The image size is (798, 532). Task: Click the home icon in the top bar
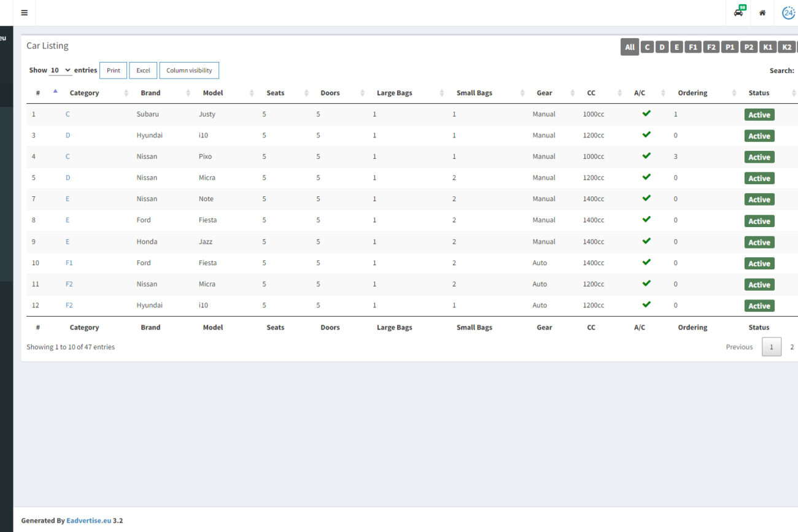[x=762, y=13]
